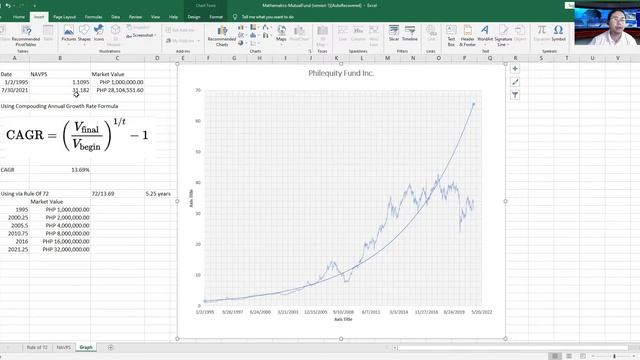Screen dimensions: 640x360
Task: Insert a Slicer filter
Action: point(394,33)
